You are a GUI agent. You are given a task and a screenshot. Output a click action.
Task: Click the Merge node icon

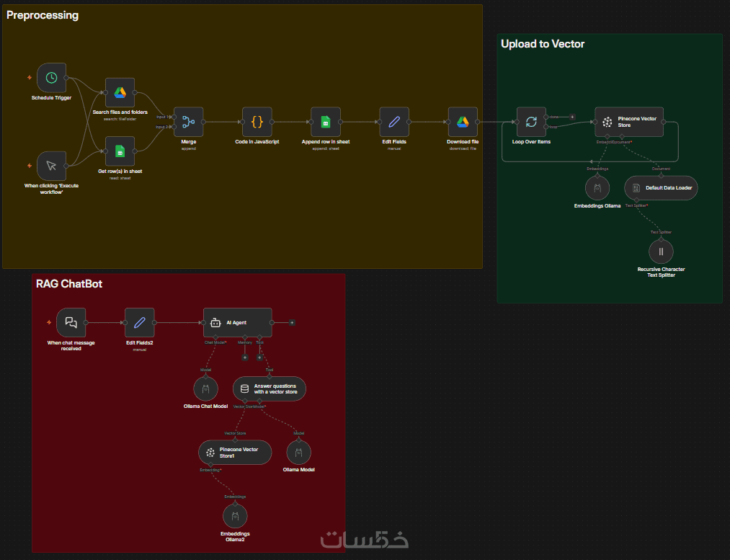point(189,122)
